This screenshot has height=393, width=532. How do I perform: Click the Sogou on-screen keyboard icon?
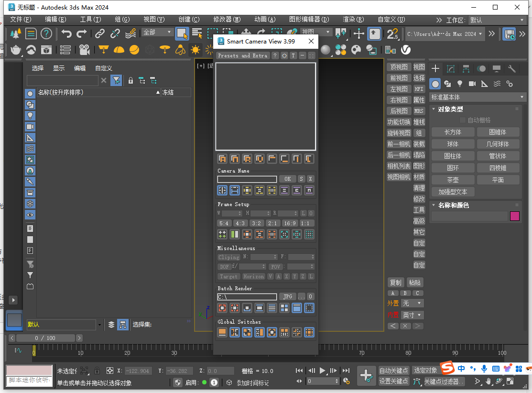pyautogui.click(x=496, y=369)
